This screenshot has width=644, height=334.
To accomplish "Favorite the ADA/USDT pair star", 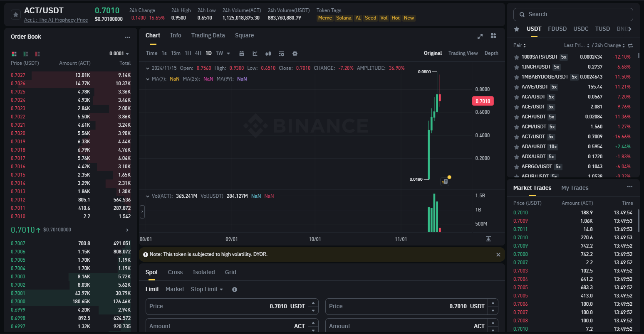I will tap(517, 147).
